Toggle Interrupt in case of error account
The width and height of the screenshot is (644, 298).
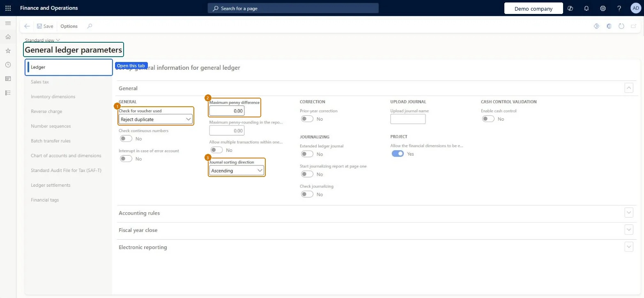tap(126, 159)
